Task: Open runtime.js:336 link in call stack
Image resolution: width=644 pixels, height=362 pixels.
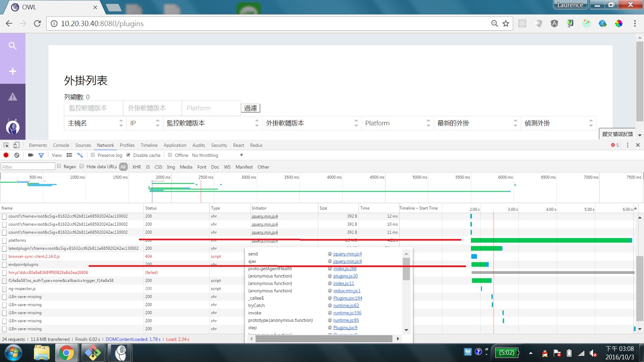Action: (347, 313)
